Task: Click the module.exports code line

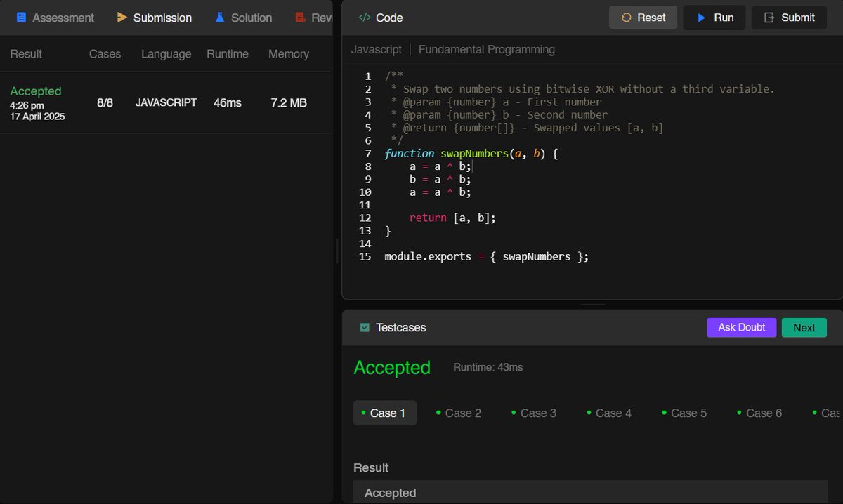Action: (486, 257)
